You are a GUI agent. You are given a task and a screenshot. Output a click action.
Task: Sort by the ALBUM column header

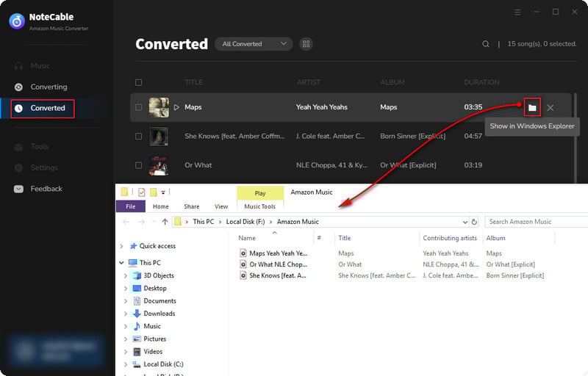(x=392, y=82)
